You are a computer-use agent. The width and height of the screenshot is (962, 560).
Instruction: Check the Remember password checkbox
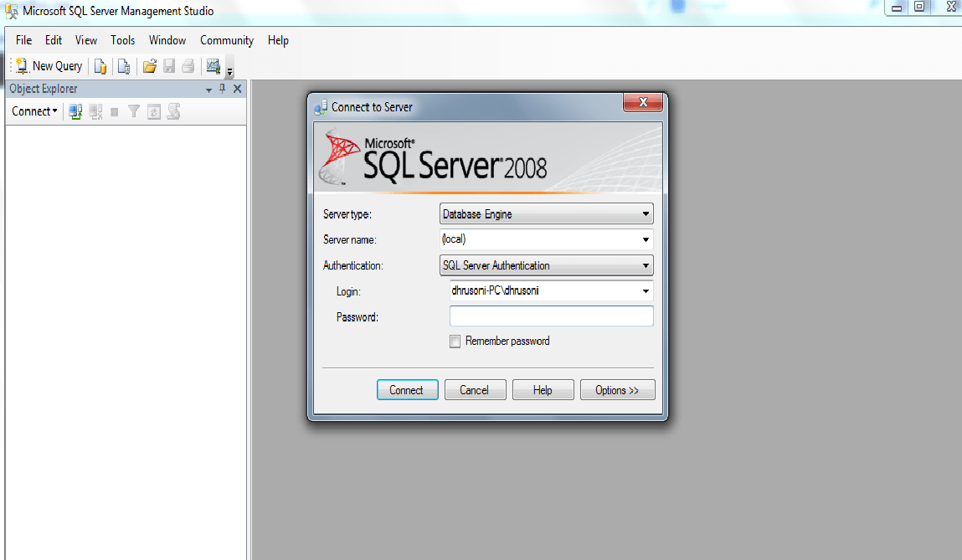point(455,341)
